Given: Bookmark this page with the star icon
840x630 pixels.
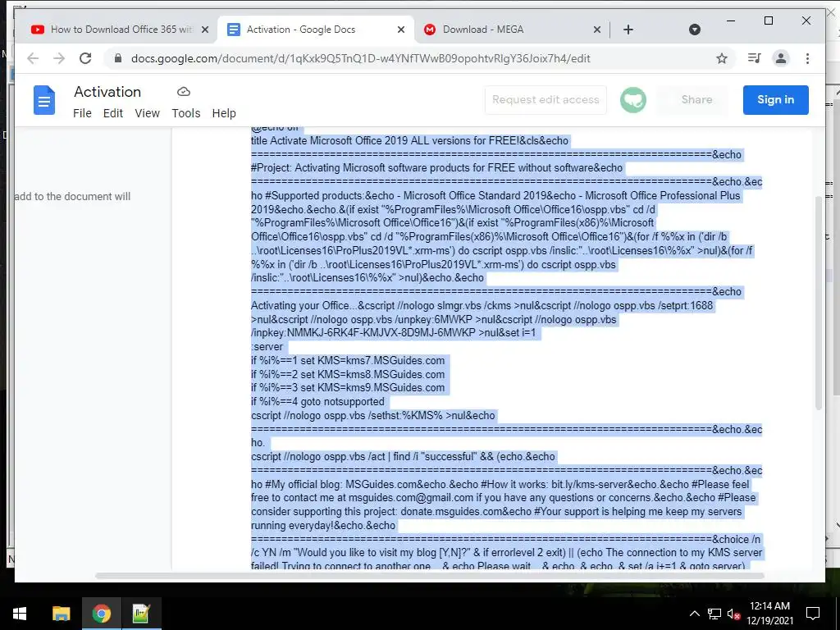Looking at the screenshot, I should pyautogui.click(x=722, y=58).
